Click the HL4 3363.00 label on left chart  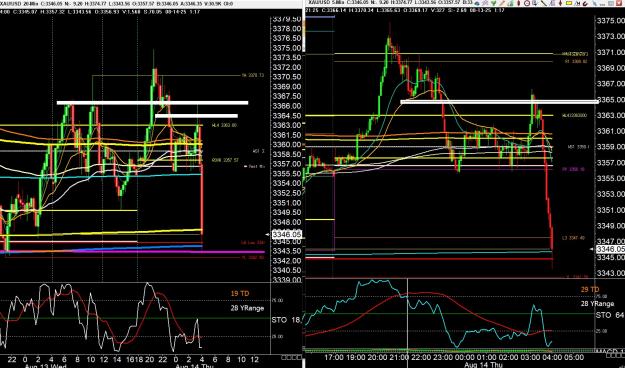click(224, 125)
